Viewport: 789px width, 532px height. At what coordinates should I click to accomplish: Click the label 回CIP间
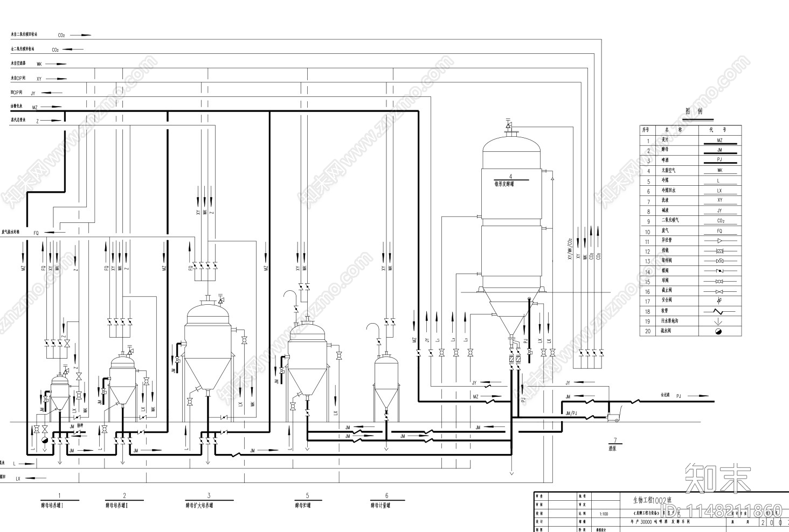pyautogui.click(x=17, y=93)
